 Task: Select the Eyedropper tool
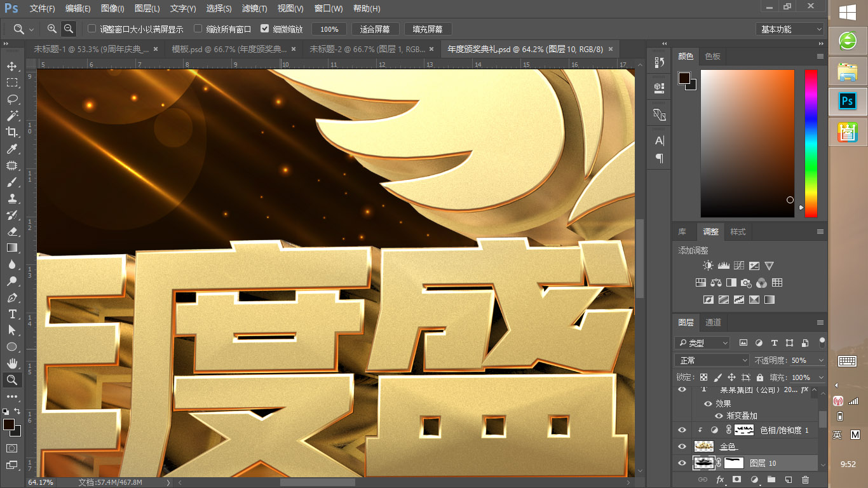(x=12, y=149)
